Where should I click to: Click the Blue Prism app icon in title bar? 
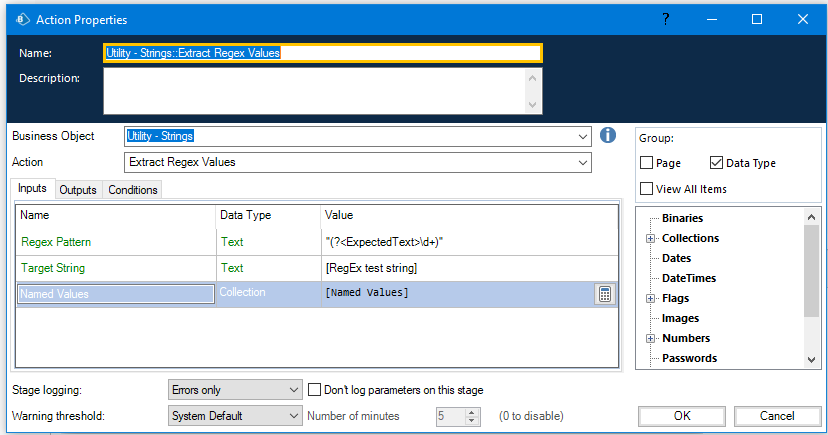pyautogui.click(x=18, y=19)
